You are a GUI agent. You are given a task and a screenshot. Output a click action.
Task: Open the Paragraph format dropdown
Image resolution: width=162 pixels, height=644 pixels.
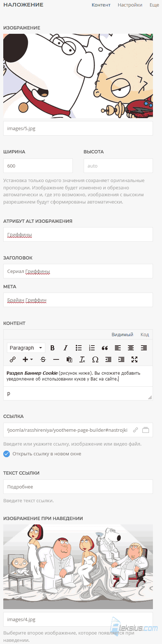coord(26,348)
